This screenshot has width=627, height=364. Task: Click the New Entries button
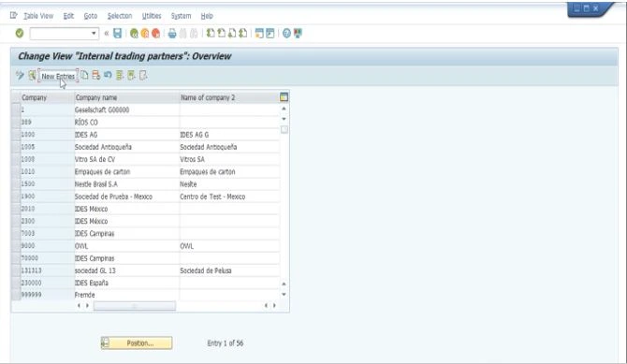click(58, 76)
